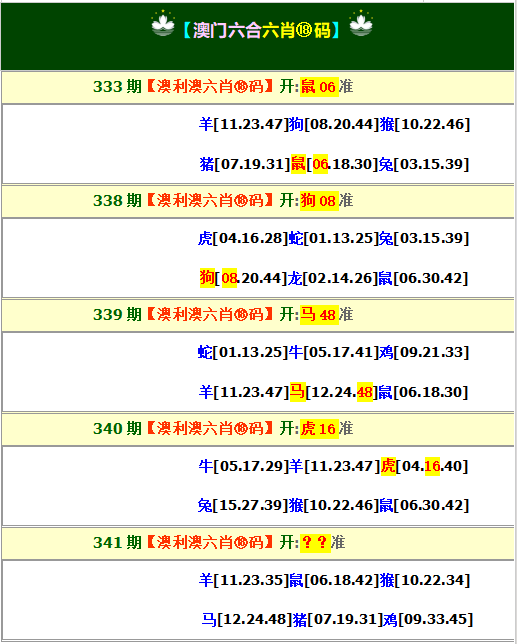Click 鼠[06.30.42] in period 340
The image size is (517, 644).
click(424, 505)
